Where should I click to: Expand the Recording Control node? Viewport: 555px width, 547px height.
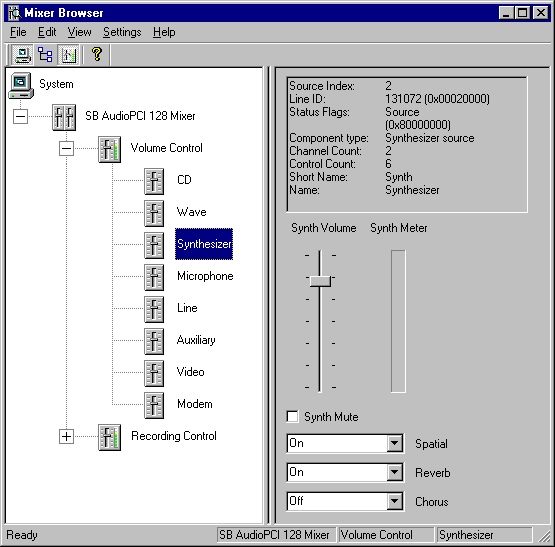point(66,436)
